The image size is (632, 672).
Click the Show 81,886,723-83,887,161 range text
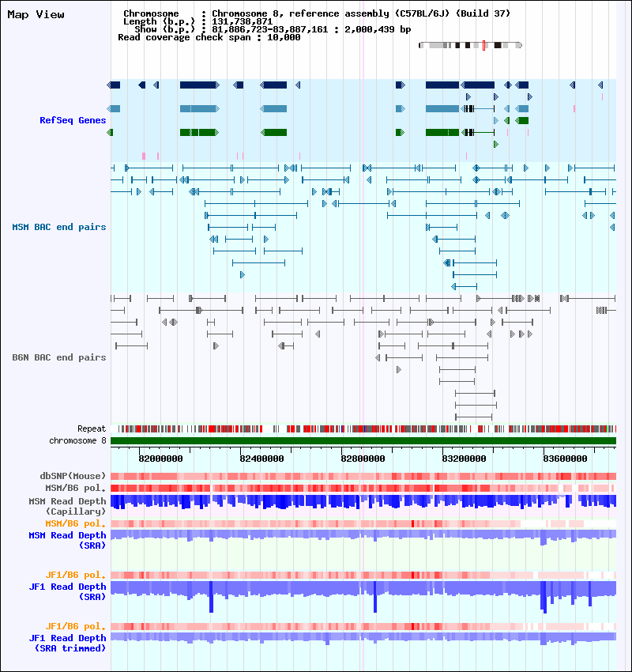[273, 29]
